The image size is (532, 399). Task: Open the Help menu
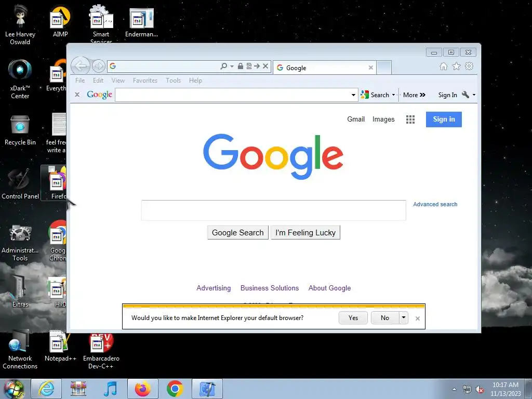pyautogui.click(x=195, y=81)
